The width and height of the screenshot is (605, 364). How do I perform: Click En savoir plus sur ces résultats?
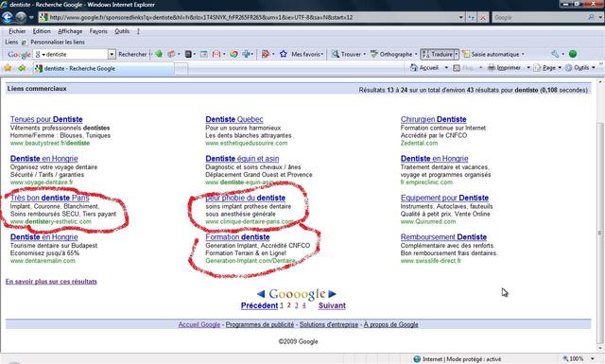click(x=51, y=282)
